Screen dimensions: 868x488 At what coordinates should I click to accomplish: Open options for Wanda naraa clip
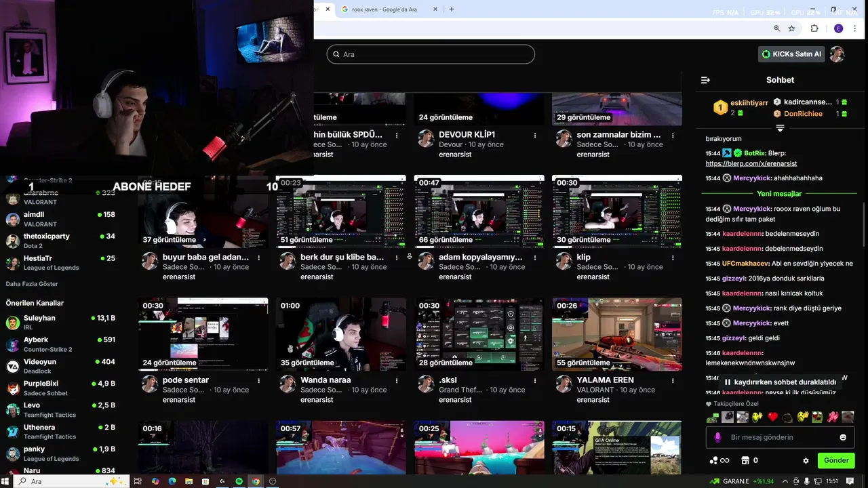pos(397,380)
